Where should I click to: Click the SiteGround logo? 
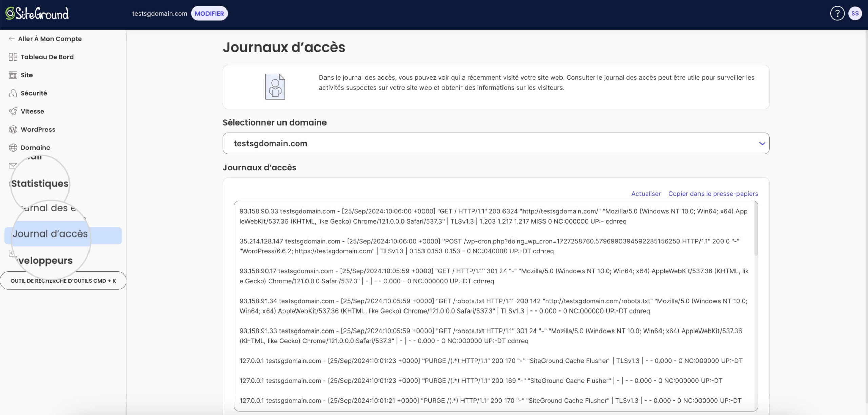point(37,14)
